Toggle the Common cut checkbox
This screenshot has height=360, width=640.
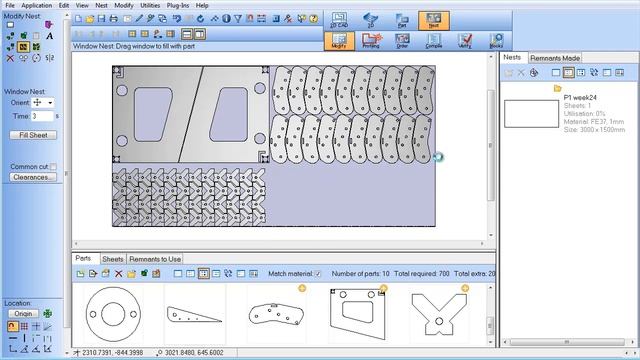pos(53,167)
